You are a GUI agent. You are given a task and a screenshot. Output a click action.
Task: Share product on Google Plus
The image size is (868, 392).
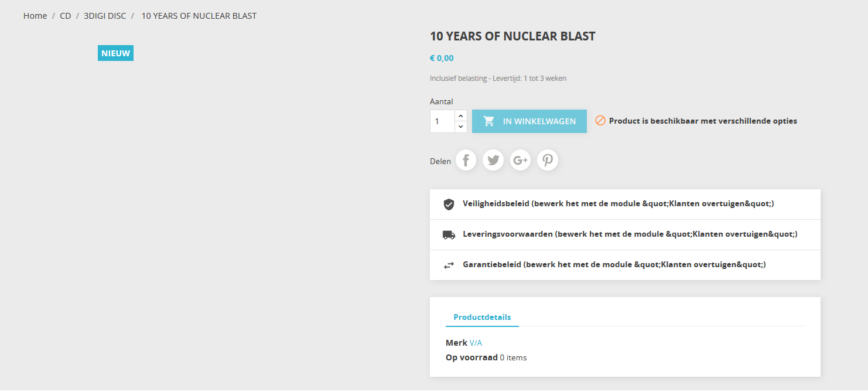(520, 160)
